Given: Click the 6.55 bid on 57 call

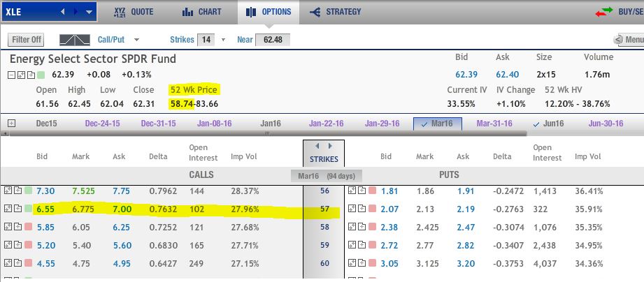Looking at the screenshot, I should click(45, 209).
